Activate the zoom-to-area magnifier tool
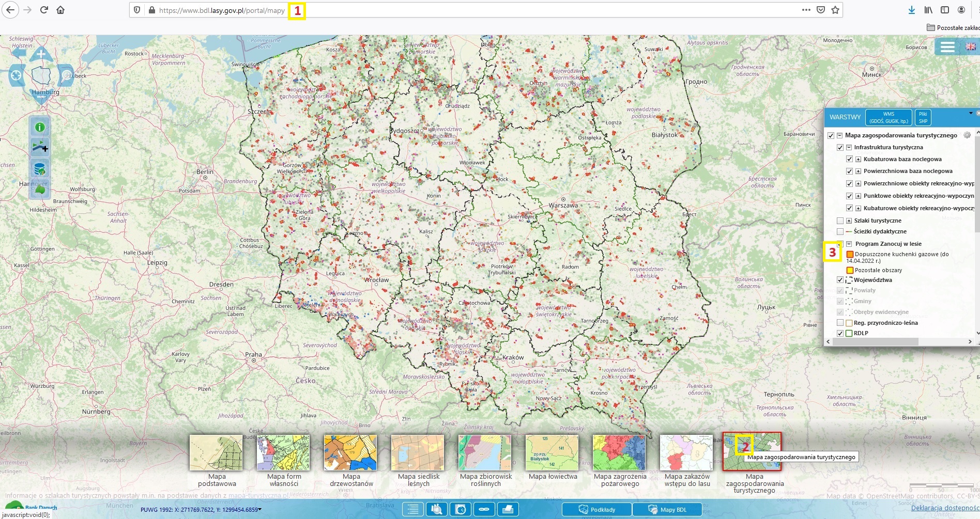The width and height of the screenshot is (980, 519). [66, 76]
